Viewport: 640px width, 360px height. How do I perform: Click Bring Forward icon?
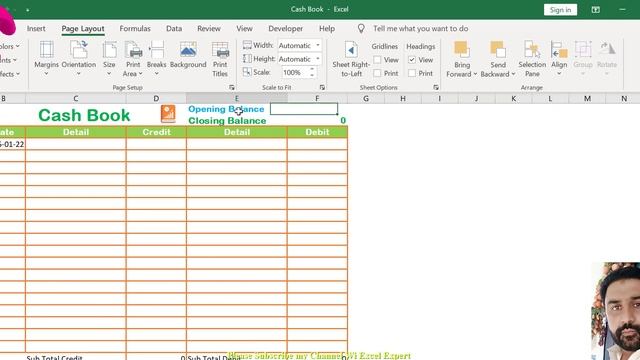coord(462,49)
